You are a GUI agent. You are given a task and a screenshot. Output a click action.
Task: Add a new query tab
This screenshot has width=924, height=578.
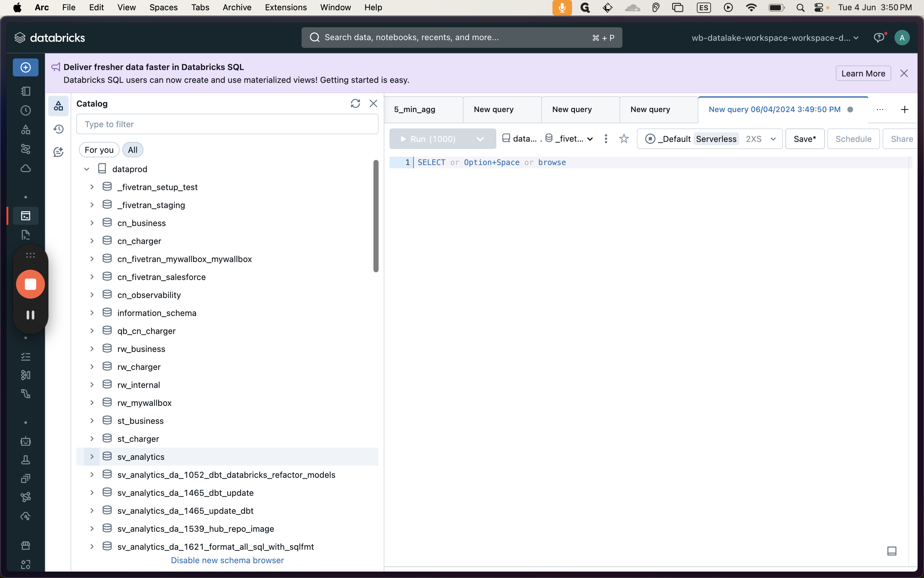tap(904, 110)
